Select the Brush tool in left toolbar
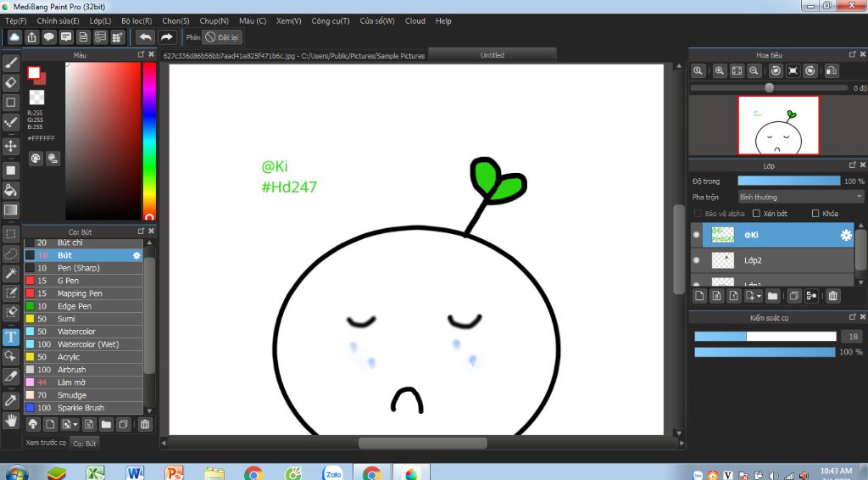 [10, 63]
